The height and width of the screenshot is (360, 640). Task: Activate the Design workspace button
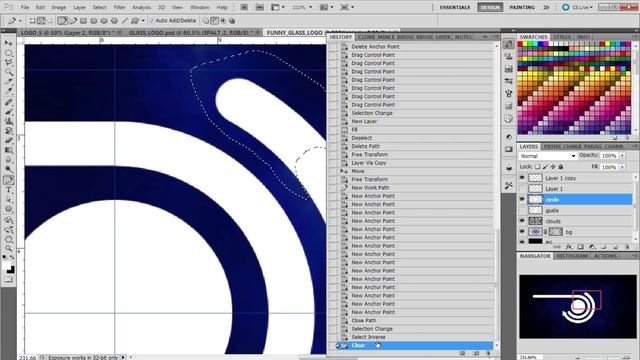pos(490,7)
